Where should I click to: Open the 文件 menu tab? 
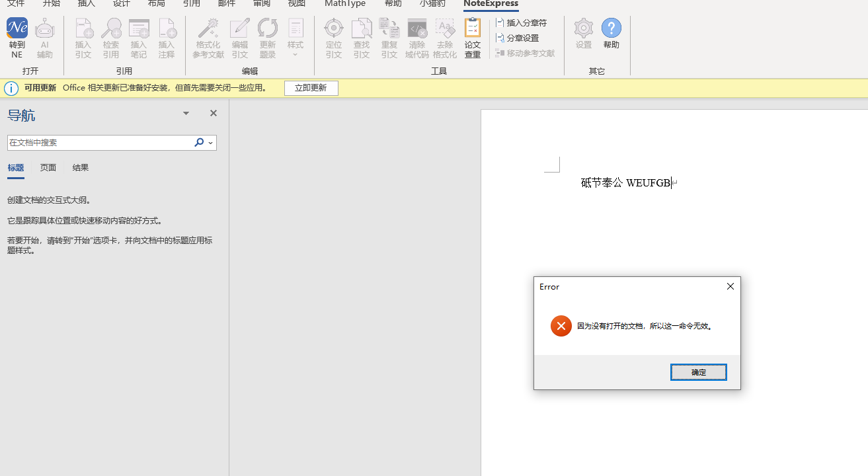coord(16,3)
